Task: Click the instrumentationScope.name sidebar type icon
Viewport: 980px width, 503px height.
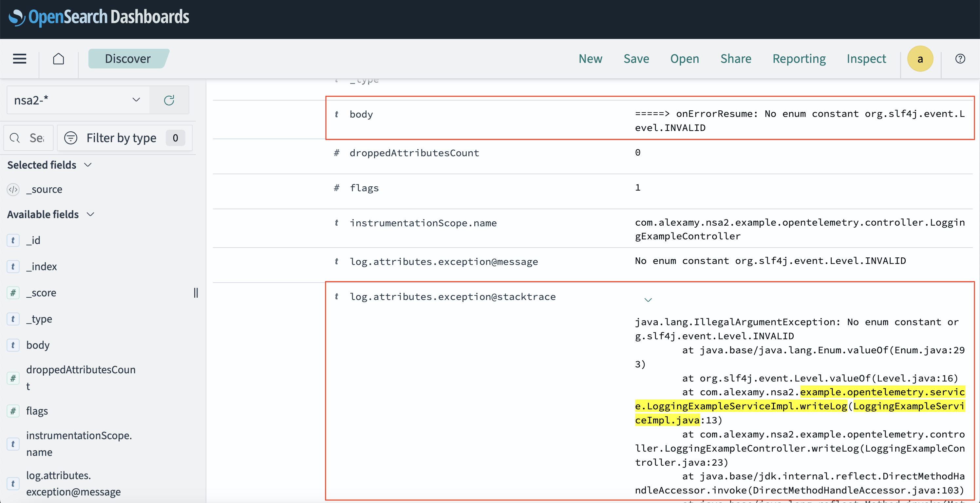Action: coord(13,444)
